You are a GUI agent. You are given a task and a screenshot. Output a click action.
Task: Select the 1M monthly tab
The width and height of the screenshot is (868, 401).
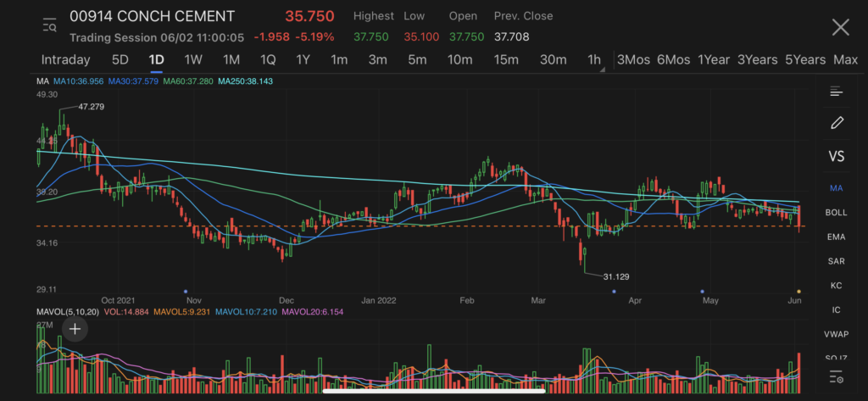[x=231, y=60]
